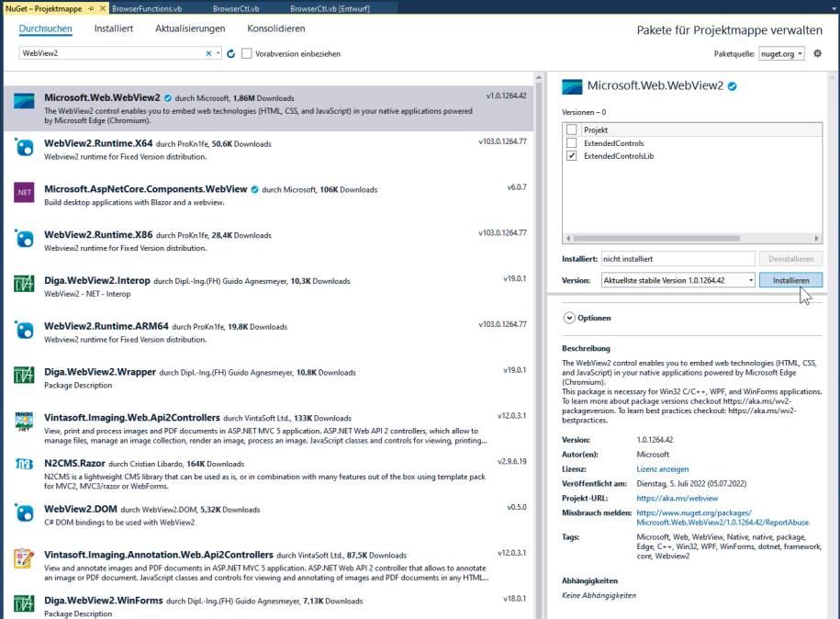Switch to the Durchsuchen tab
The height and width of the screenshot is (619, 840).
pos(46,29)
